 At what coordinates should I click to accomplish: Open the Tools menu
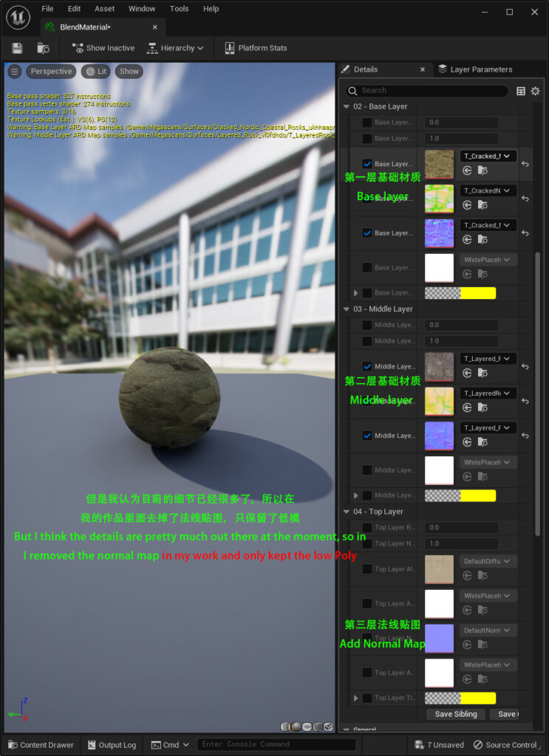coord(179,9)
